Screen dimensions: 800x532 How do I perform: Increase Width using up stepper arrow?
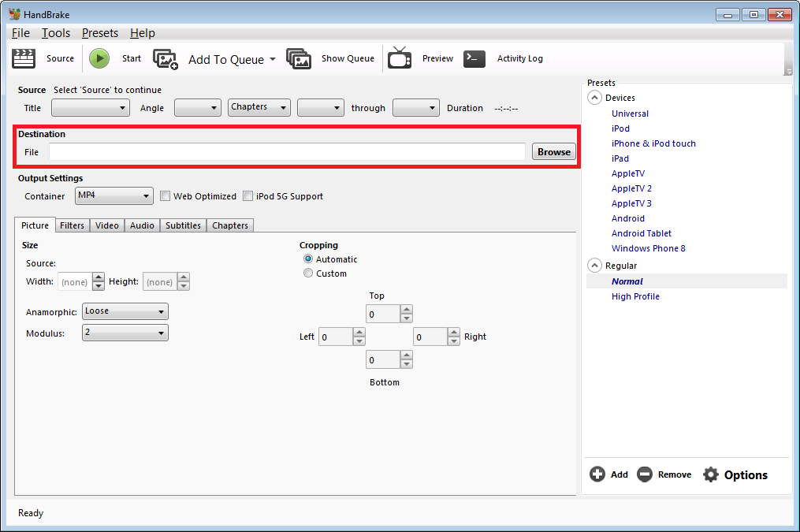pyautogui.click(x=99, y=277)
